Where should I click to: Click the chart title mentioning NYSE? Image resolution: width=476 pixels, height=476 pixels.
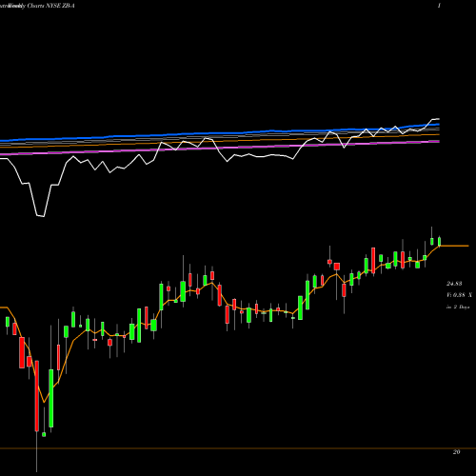click(x=37, y=6)
